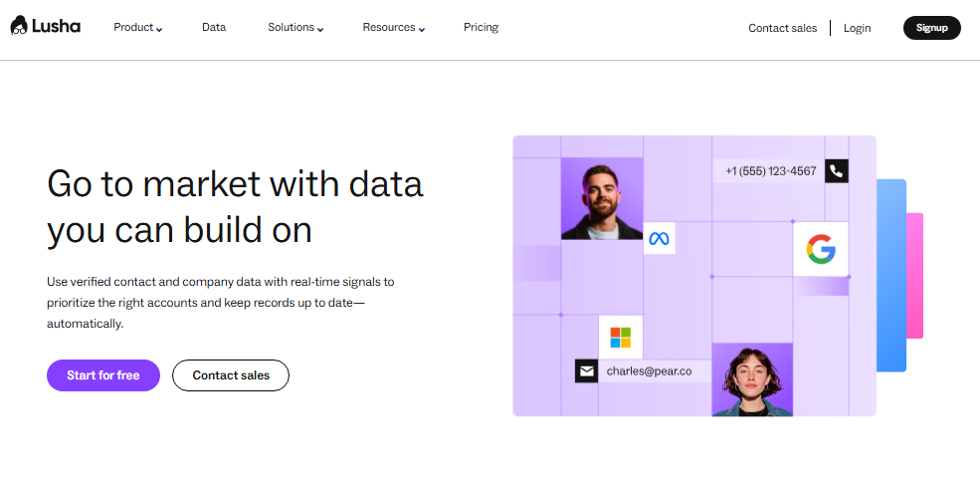Click the outlined Contact sales button
The image size is (980, 481).
tap(231, 375)
